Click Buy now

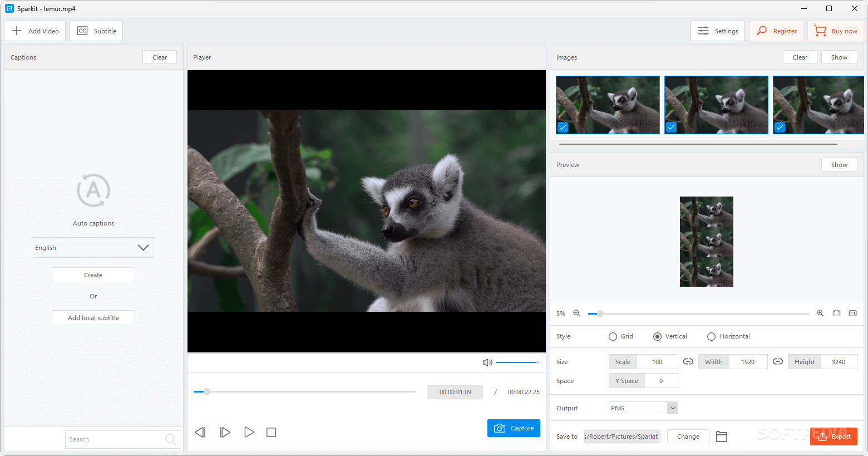pos(836,31)
